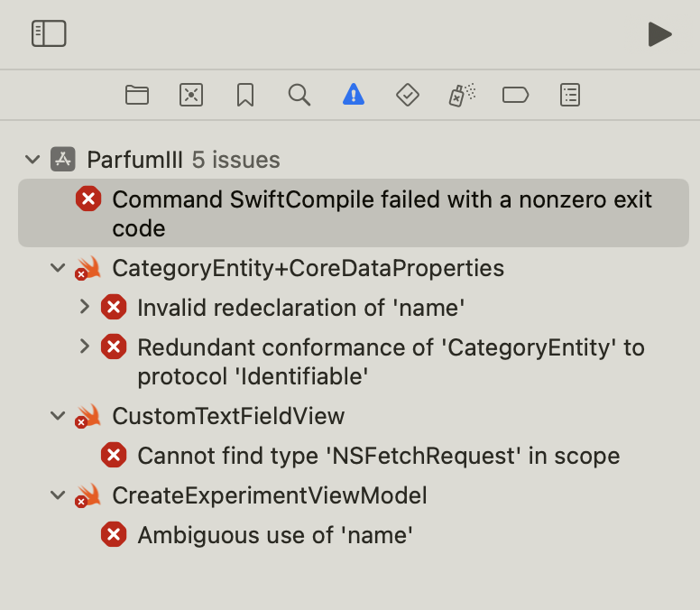Open the Debug navigator spray icon
The image size is (700, 610).
pos(462,95)
